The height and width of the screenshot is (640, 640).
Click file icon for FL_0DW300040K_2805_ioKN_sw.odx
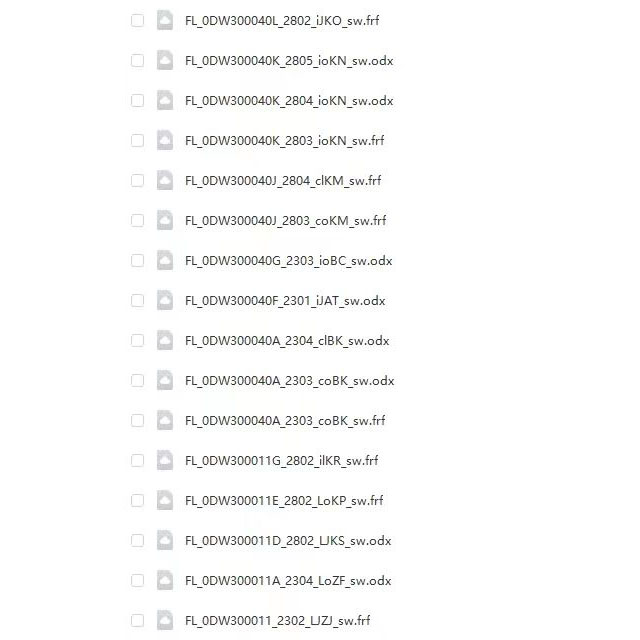165,60
